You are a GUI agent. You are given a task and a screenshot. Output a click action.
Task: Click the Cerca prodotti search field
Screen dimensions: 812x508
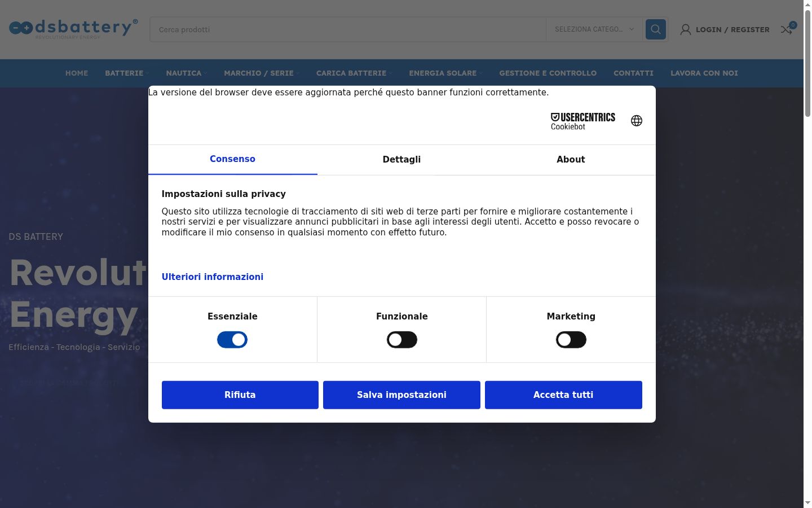coord(347,29)
